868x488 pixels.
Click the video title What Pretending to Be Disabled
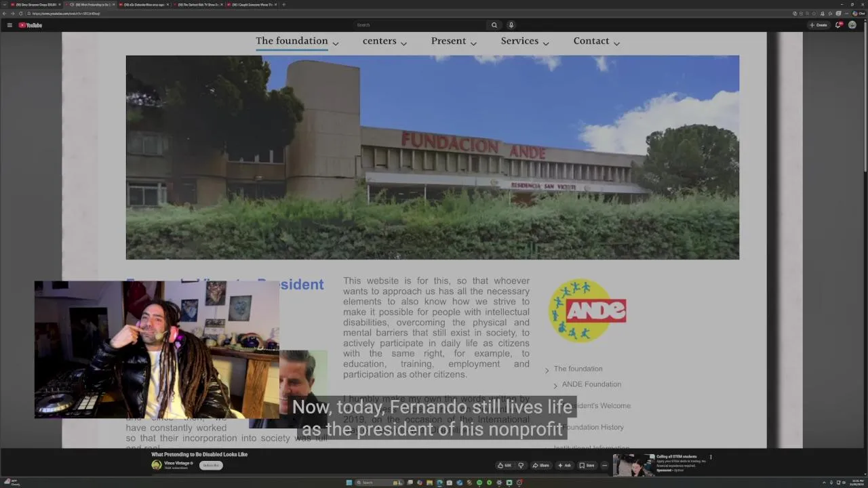coord(199,454)
